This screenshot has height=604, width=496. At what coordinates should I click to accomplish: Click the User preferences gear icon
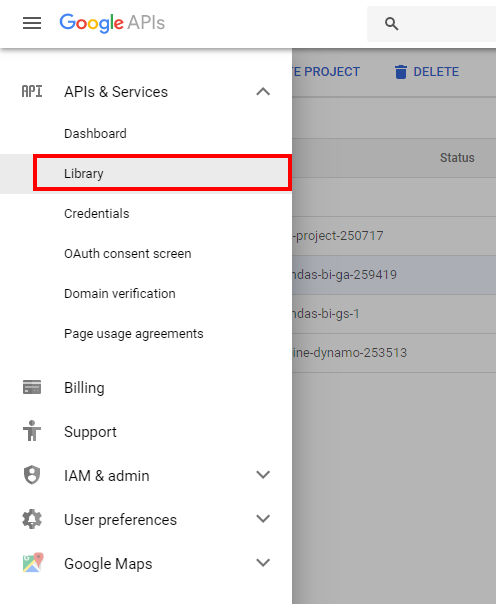pos(32,519)
